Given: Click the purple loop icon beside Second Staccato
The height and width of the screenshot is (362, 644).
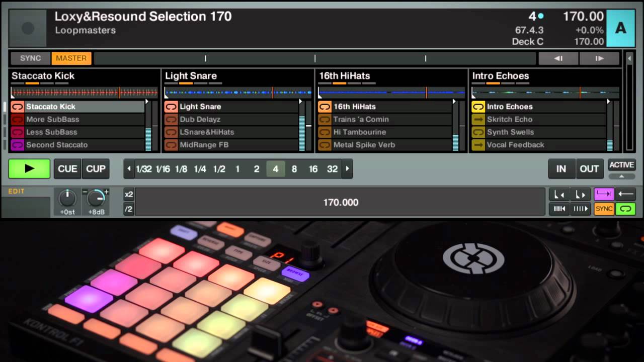Looking at the screenshot, I should click(18, 145).
